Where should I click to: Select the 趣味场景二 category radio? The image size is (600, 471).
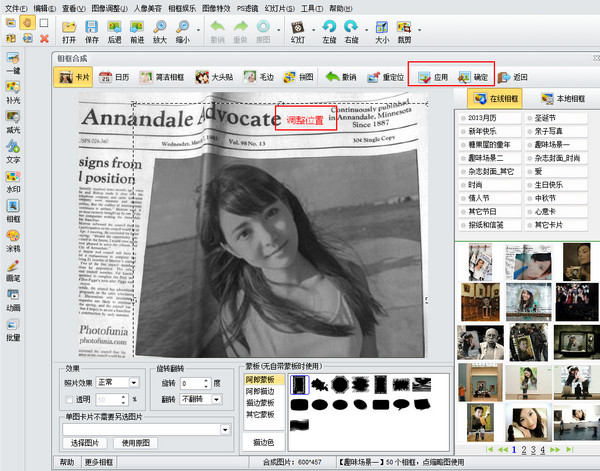(x=464, y=158)
